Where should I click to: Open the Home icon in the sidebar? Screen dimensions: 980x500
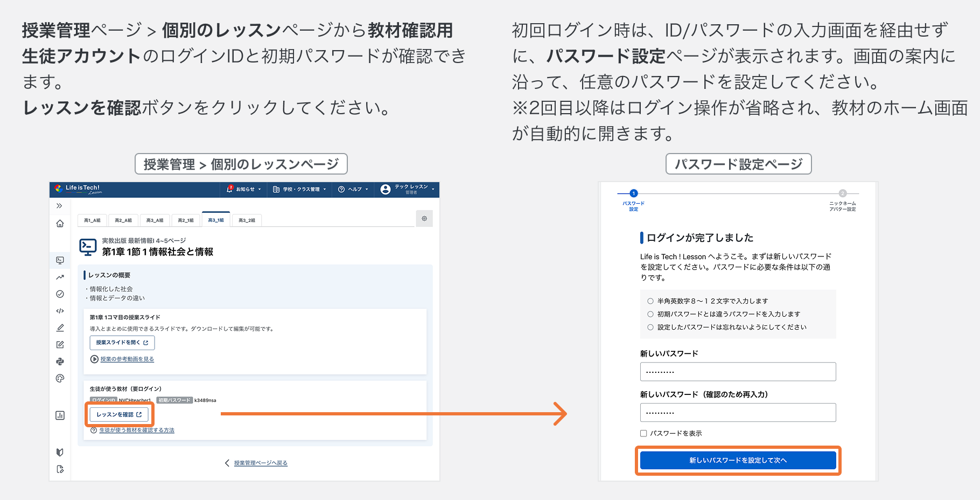(x=60, y=224)
